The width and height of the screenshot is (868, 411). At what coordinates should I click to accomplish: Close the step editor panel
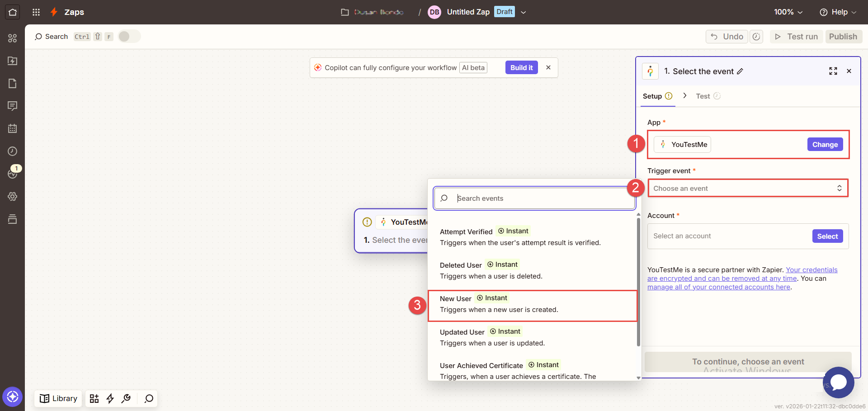tap(849, 71)
